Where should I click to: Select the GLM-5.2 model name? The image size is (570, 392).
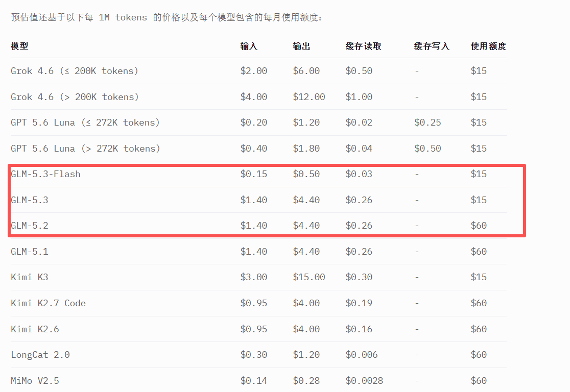[30, 226]
